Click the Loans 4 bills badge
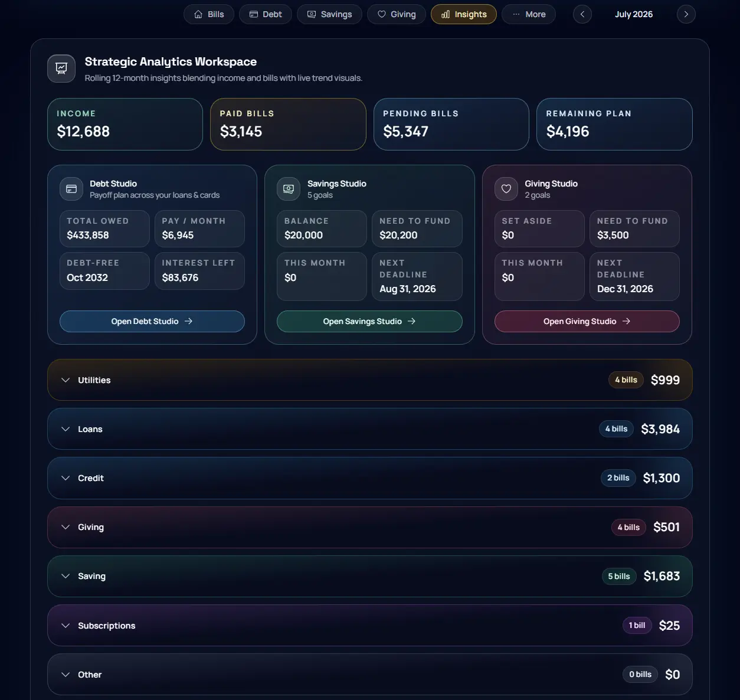740x700 pixels. (x=616, y=429)
